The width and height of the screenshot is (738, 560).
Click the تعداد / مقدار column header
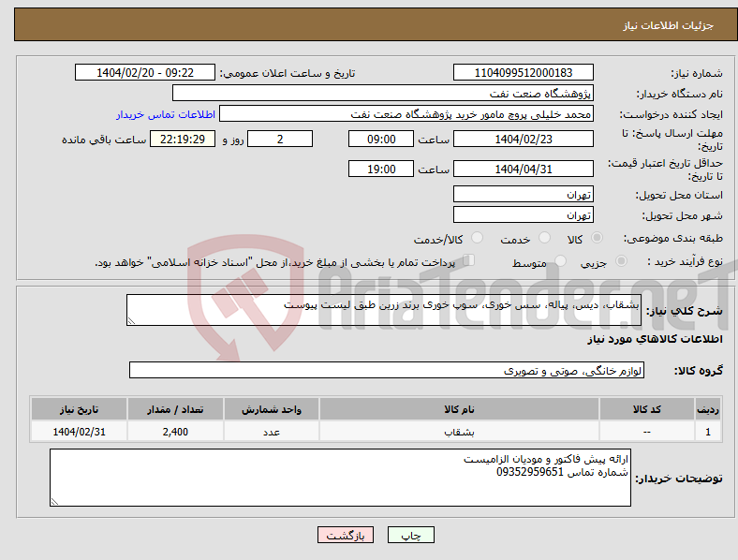click(x=175, y=409)
